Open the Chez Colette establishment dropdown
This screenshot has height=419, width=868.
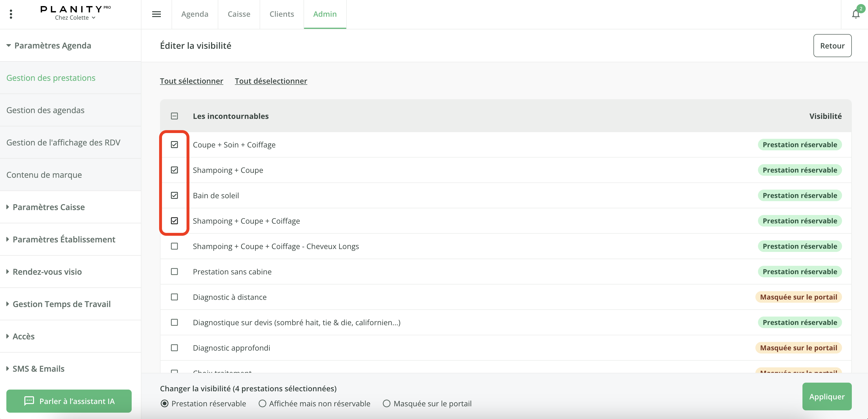coord(75,18)
